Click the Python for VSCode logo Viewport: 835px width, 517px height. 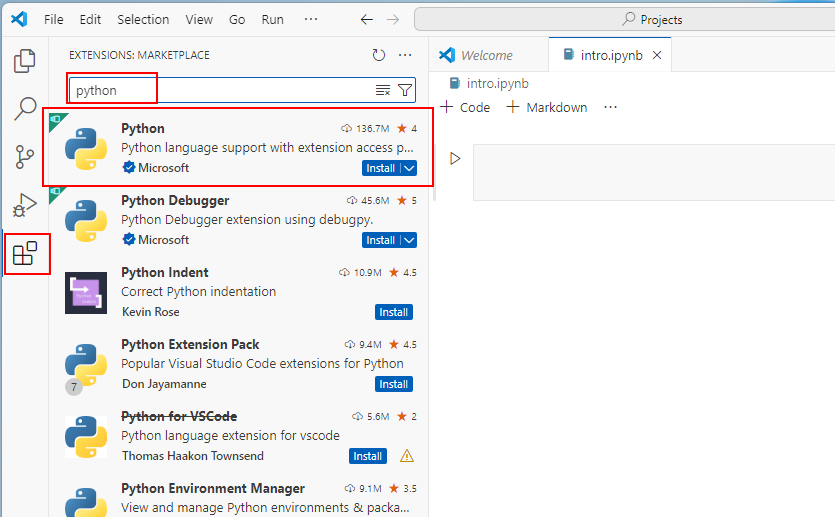tap(86, 437)
